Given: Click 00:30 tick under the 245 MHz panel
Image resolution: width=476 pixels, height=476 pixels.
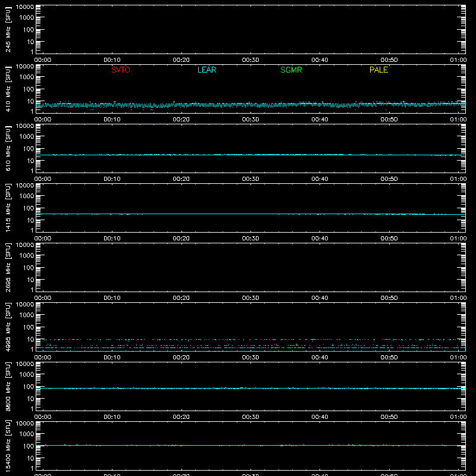Looking at the screenshot, I should tap(250, 60).
